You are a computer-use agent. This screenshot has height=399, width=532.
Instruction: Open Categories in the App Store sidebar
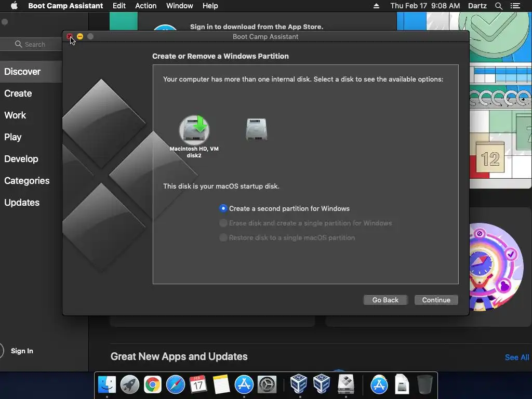pyautogui.click(x=27, y=180)
